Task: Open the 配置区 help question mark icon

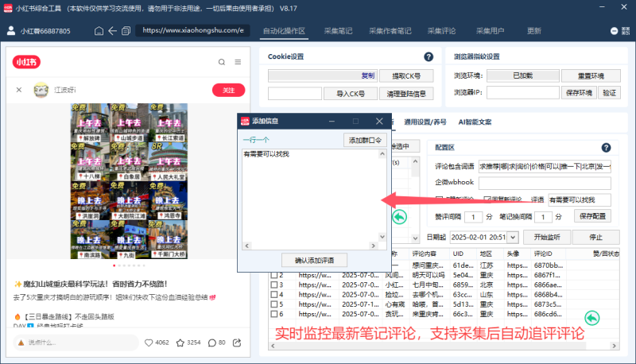Action: pyautogui.click(x=606, y=148)
